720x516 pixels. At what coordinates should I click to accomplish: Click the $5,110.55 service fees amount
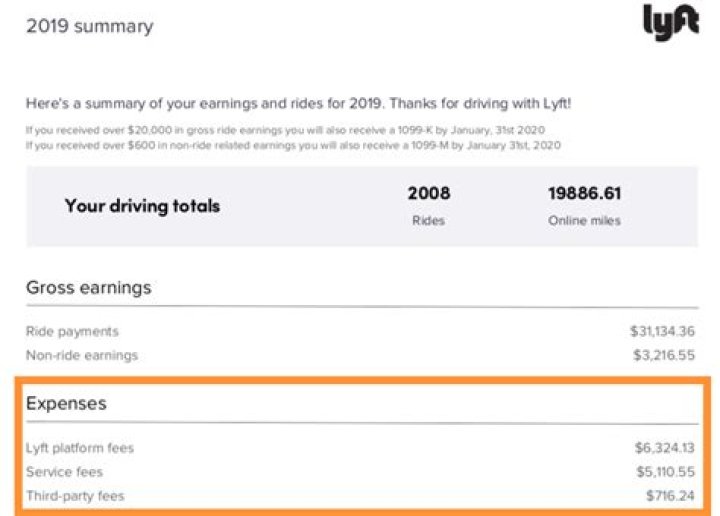tap(664, 472)
